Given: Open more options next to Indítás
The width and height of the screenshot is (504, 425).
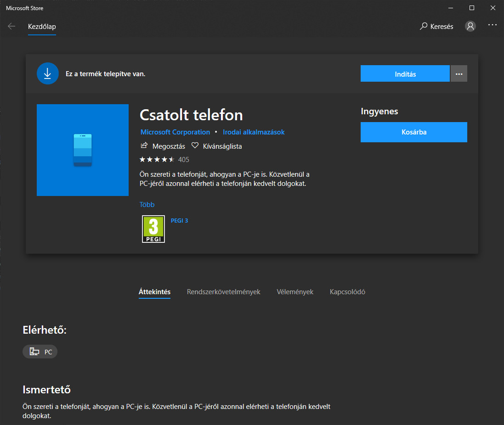Looking at the screenshot, I should coord(459,73).
